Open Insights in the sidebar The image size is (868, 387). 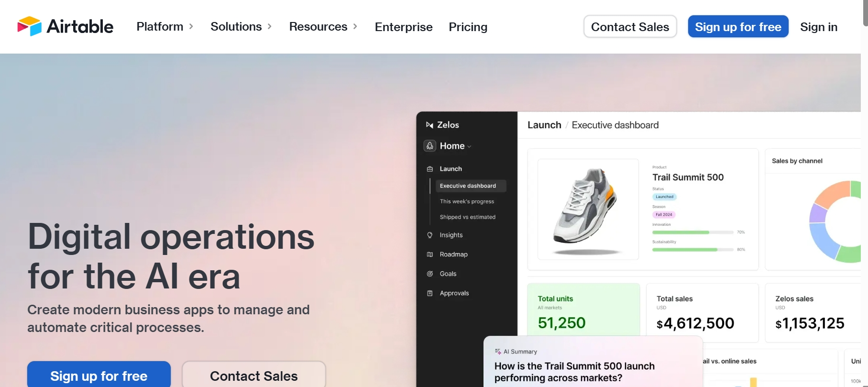coord(451,235)
